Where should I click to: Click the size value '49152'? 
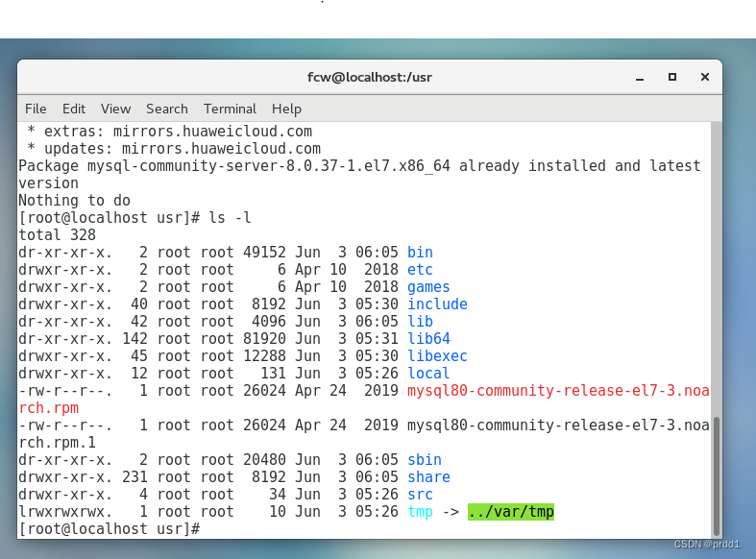pos(264,252)
